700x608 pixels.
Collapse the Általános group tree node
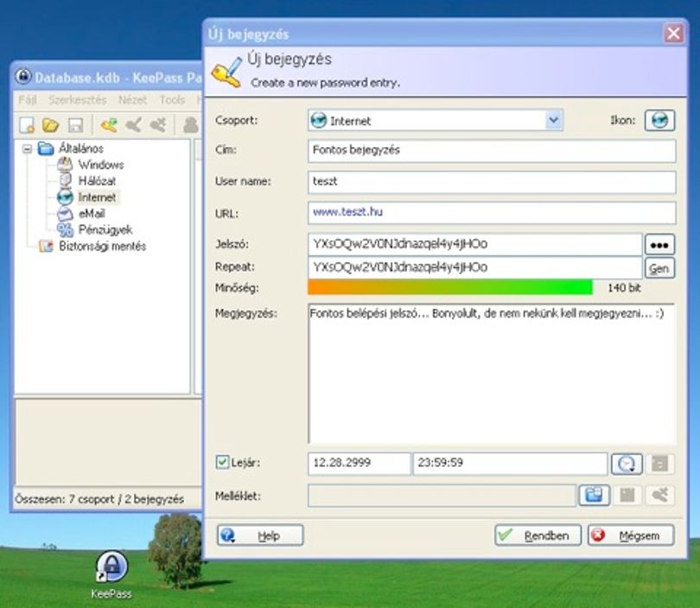(x=28, y=149)
